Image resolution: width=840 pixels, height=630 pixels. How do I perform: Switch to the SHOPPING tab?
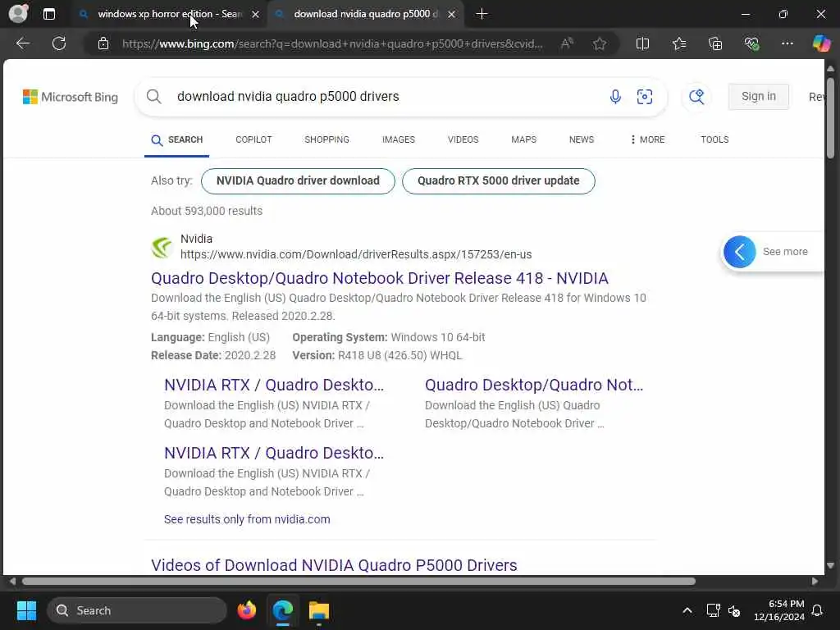[x=326, y=139]
